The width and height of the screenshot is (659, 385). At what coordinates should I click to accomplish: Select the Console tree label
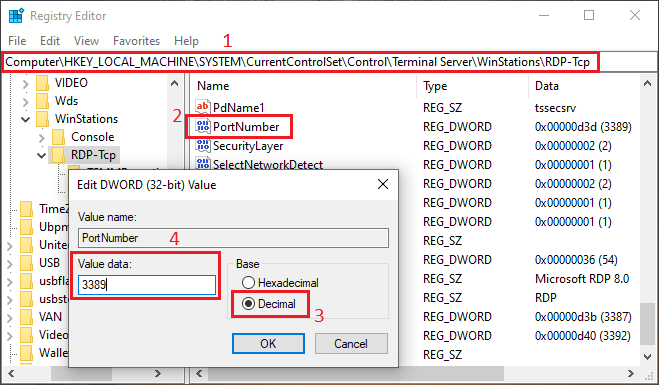click(92, 137)
